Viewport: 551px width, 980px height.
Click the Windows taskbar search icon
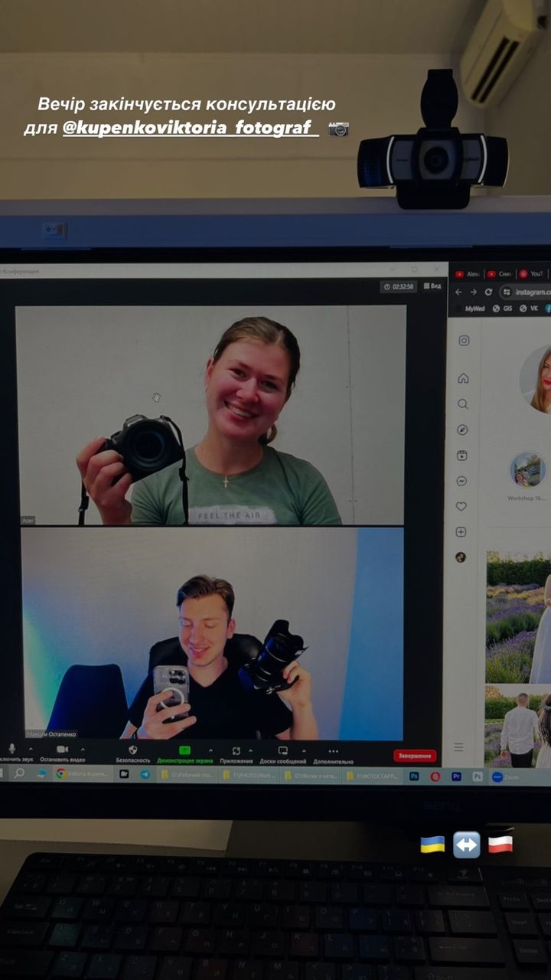[x=20, y=773]
